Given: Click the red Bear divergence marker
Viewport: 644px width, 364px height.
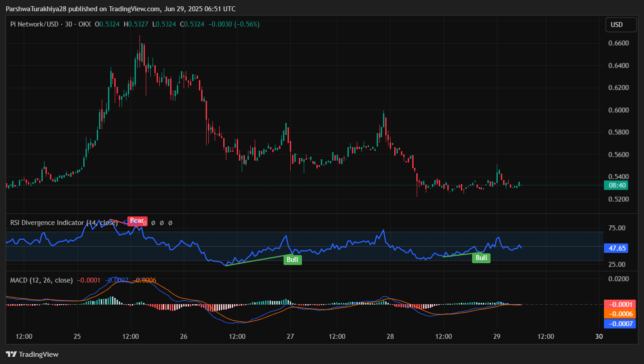Looking at the screenshot, I should (x=137, y=220).
